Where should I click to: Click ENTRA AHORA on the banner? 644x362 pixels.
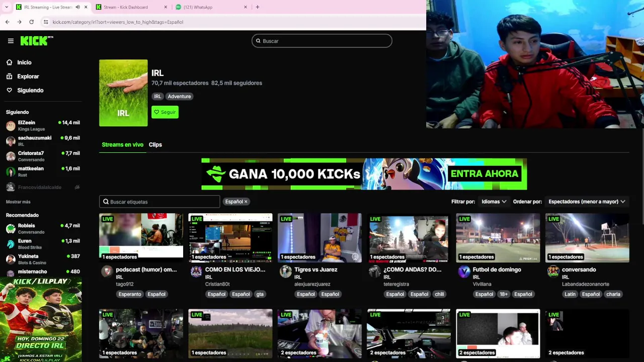(x=484, y=174)
